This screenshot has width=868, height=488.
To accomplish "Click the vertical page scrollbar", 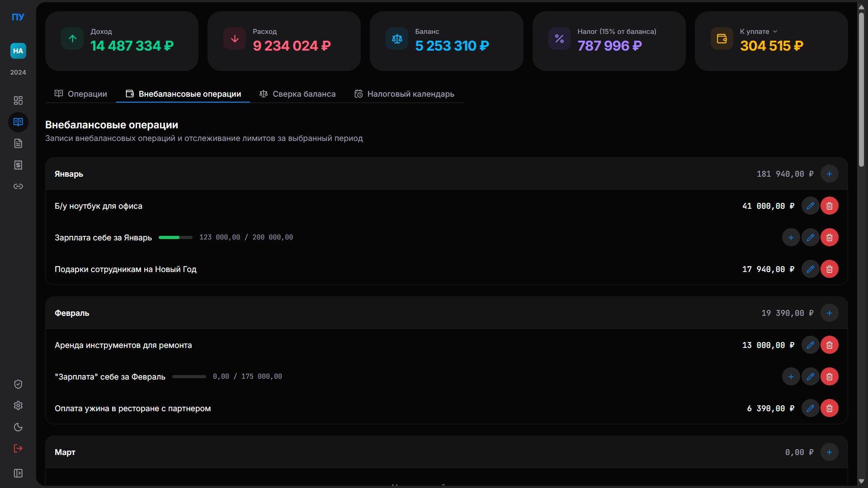I will 861,90.
